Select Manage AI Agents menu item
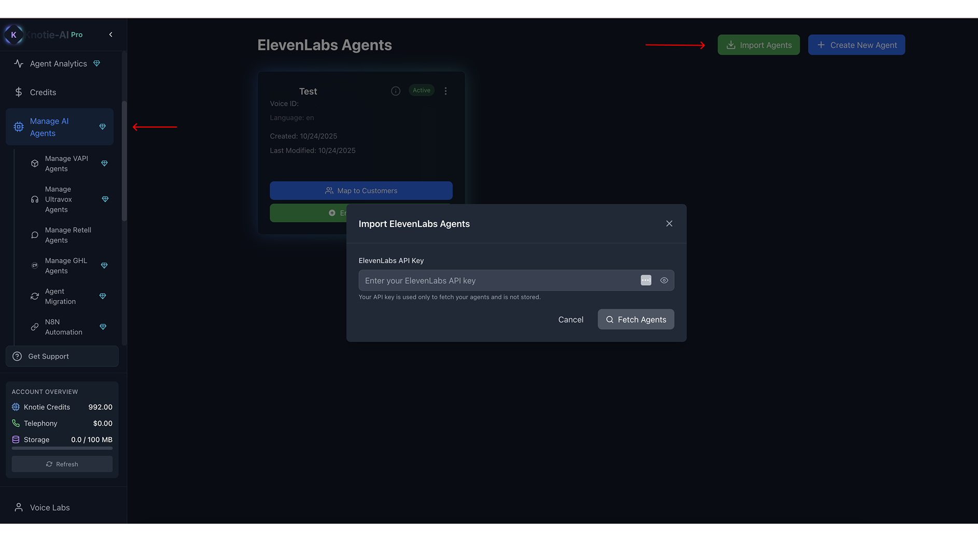 click(x=59, y=127)
